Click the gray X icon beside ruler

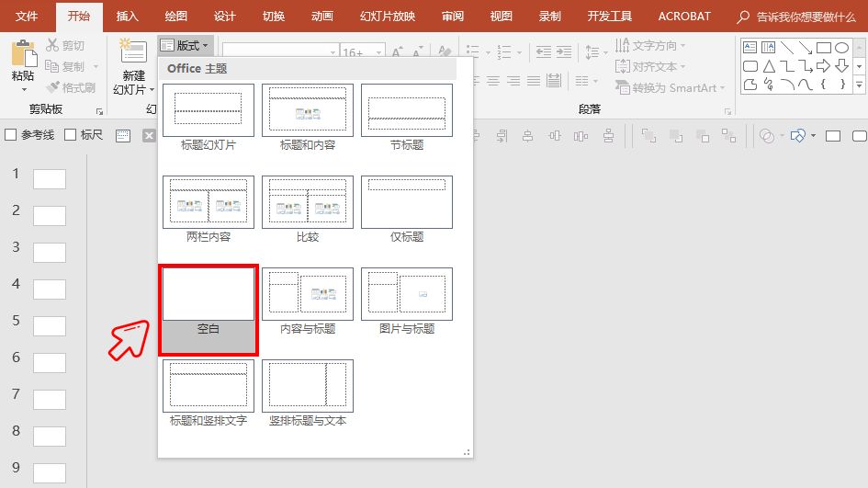tap(149, 135)
